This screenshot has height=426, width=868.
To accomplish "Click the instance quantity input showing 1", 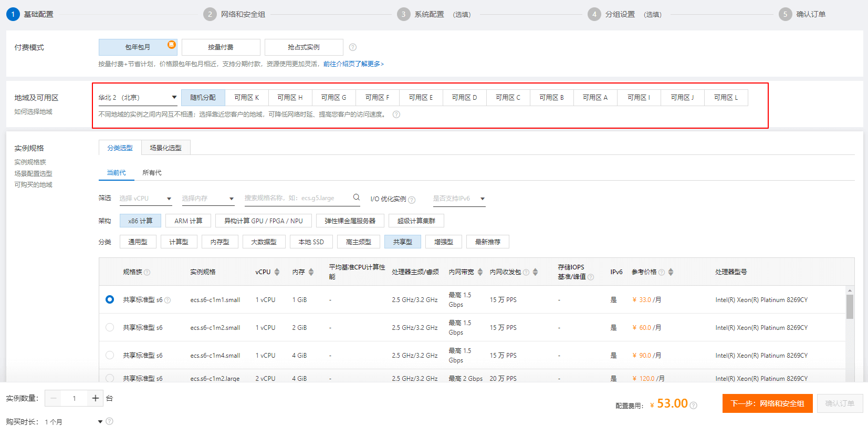I will tap(74, 398).
